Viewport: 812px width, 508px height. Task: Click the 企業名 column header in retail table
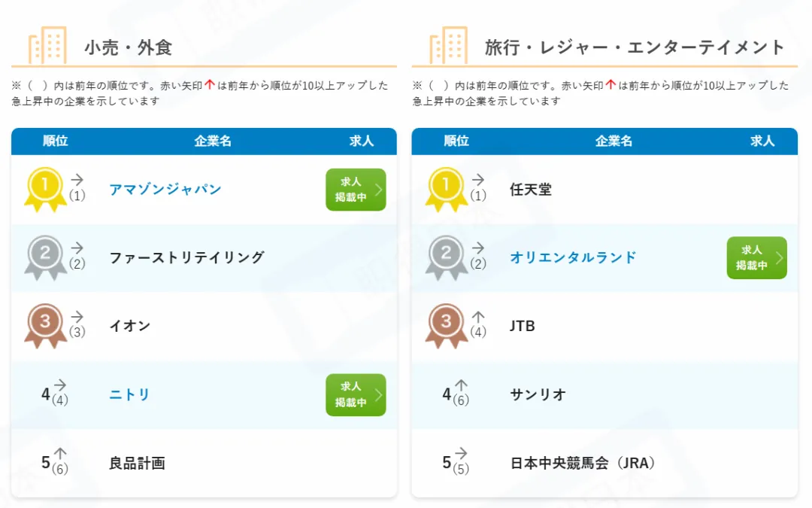(213, 141)
